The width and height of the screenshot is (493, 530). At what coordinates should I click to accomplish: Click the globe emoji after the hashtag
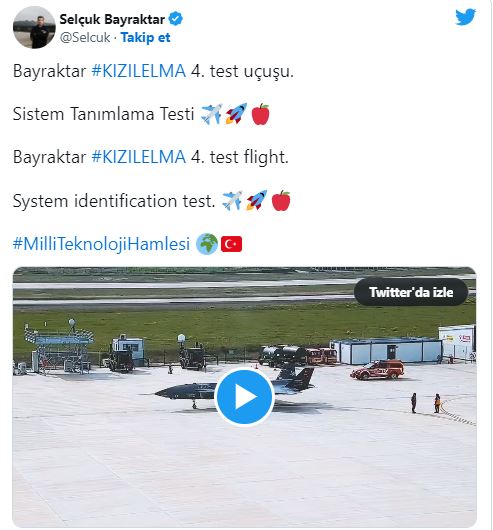pos(207,244)
